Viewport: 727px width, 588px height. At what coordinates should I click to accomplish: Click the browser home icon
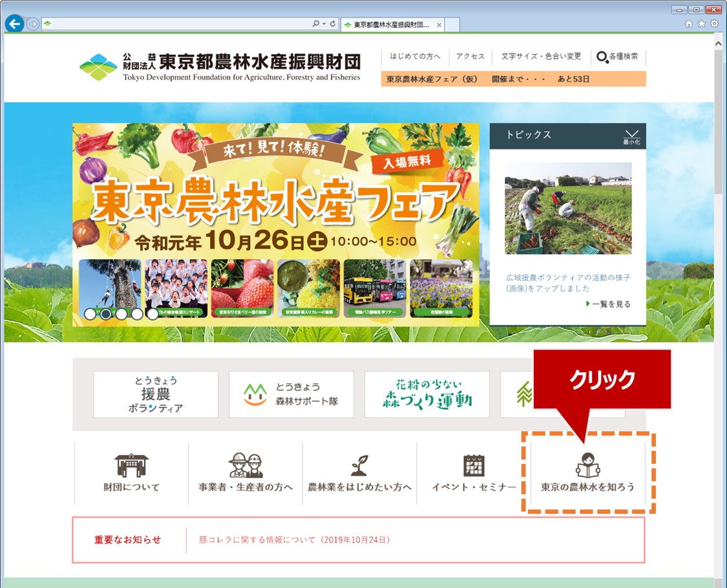tap(689, 24)
